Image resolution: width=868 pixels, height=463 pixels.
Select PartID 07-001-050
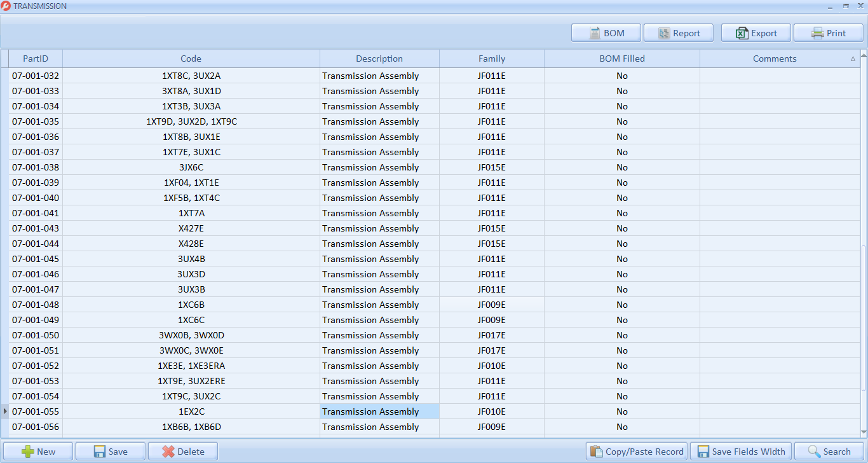pos(36,335)
